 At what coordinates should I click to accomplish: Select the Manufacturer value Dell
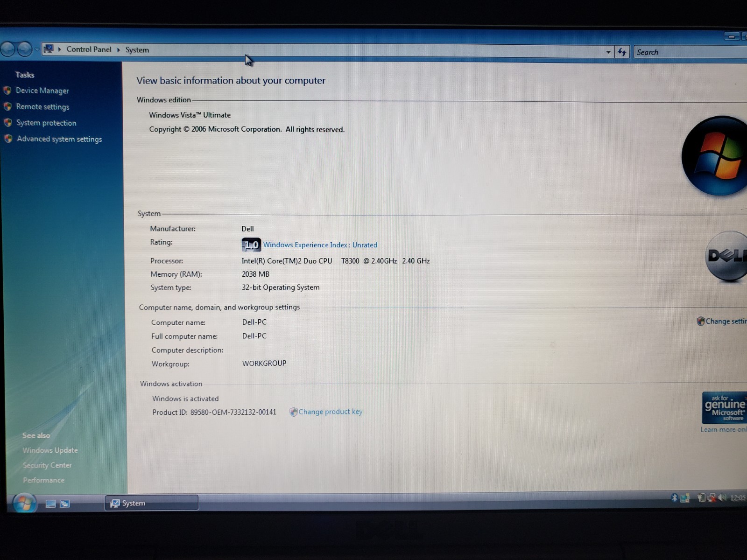pyautogui.click(x=248, y=229)
